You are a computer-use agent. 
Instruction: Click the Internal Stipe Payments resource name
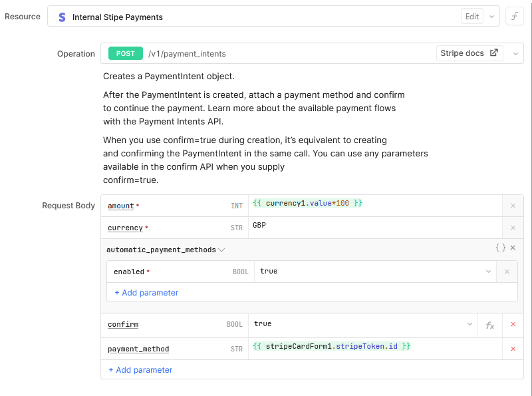click(x=118, y=17)
